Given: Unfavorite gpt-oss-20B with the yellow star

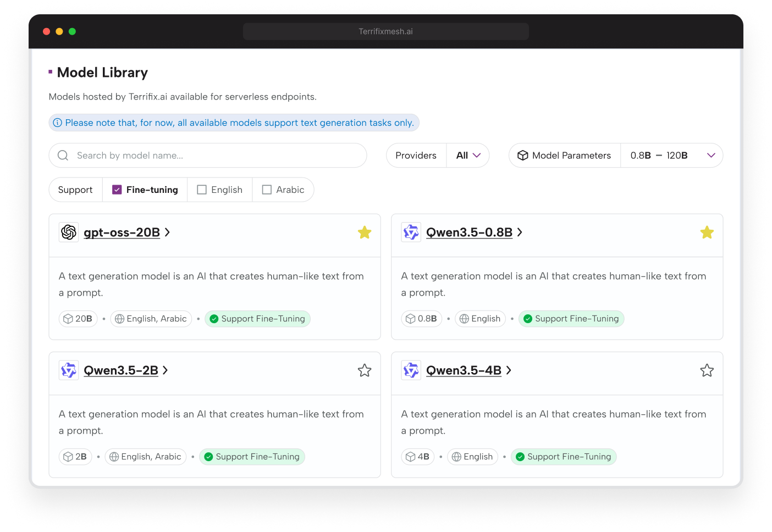Looking at the screenshot, I should pos(365,232).
